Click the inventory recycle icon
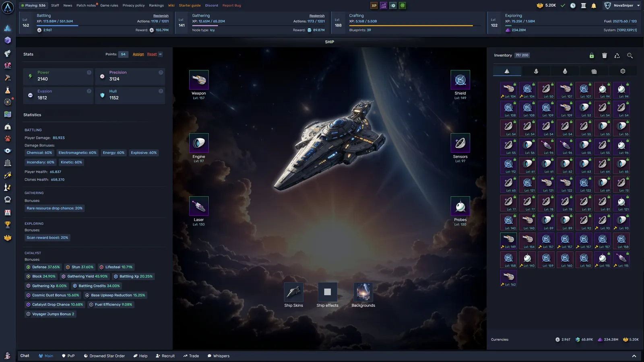The height and width of the screenshot is (362, 644). pyautogui.click(x=617, y=56)
